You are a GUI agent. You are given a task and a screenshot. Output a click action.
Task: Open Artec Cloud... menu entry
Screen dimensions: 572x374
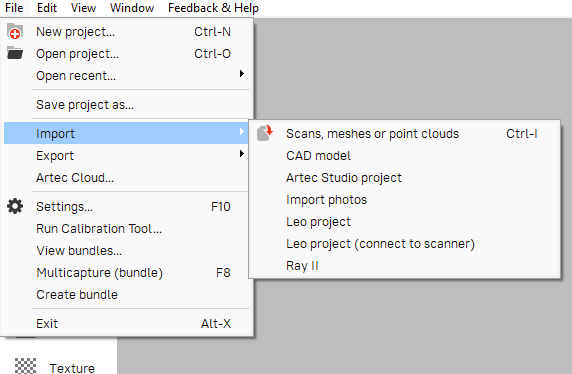[127, 178]
